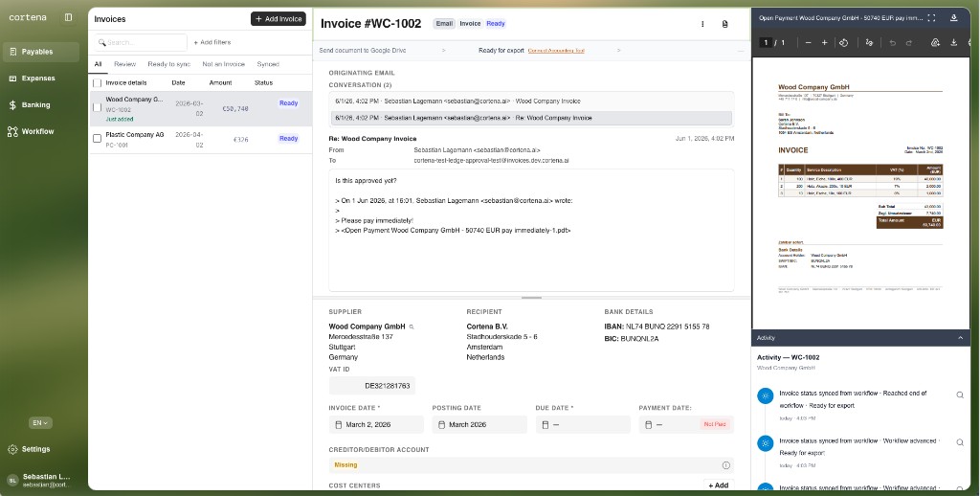Click the translate icon in PDF toolbar
The image size is (980, 496).
pyautogui.click(x=869, y=42)
